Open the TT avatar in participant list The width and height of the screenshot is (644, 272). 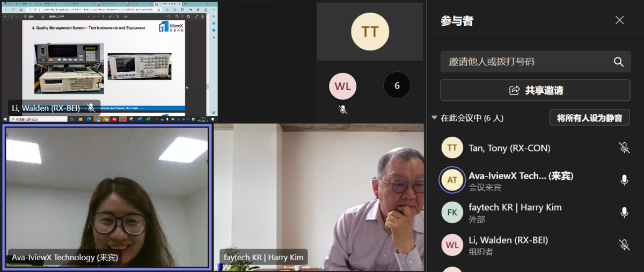[452, 148]
